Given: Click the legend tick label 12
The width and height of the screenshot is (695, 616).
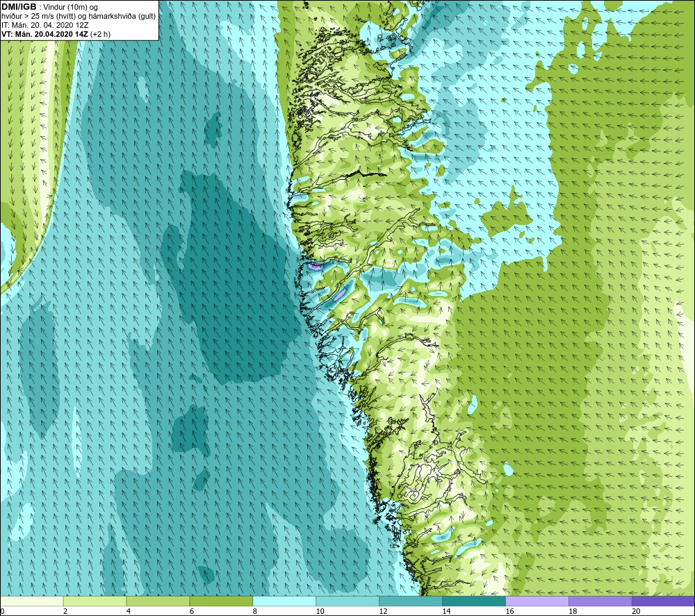Looking at the screenshot, I should pos(384,611).
